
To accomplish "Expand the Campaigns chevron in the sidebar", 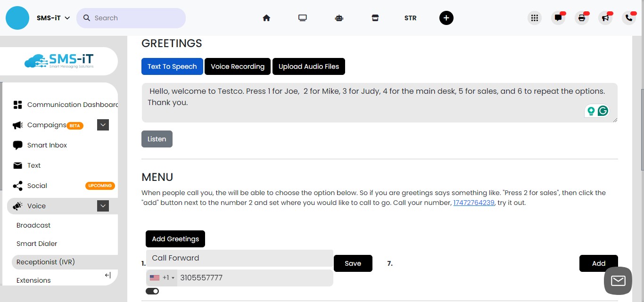I will point(103,125).
